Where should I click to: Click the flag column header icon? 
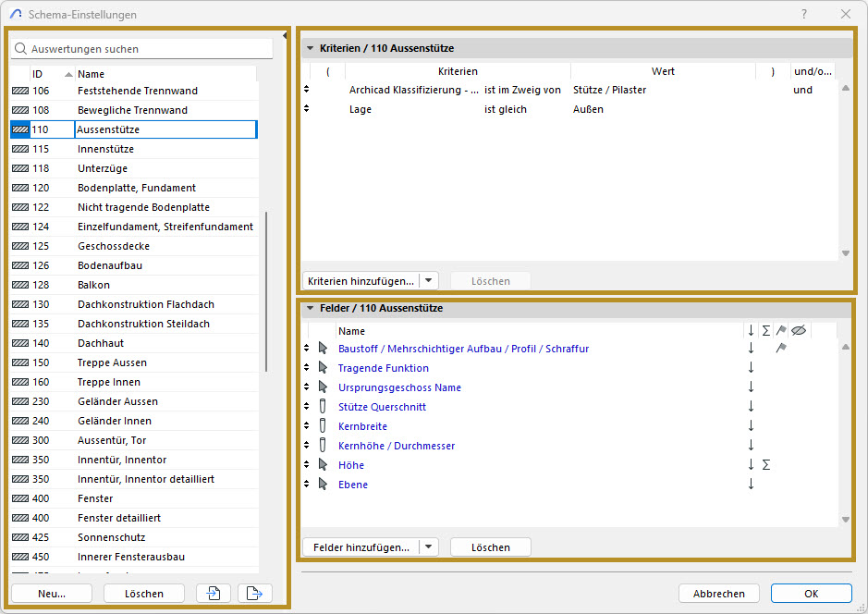[781, 330]
